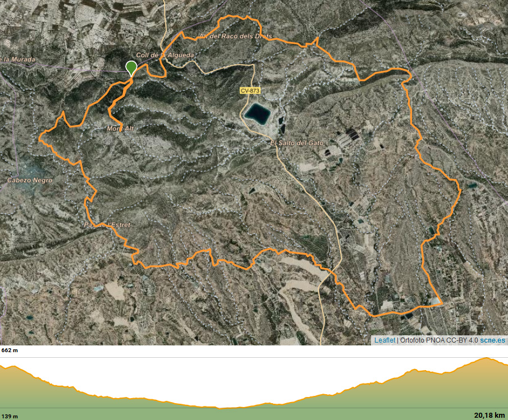Open the Leaflet attribution link

pyautogui.click(x=385, y=340)
